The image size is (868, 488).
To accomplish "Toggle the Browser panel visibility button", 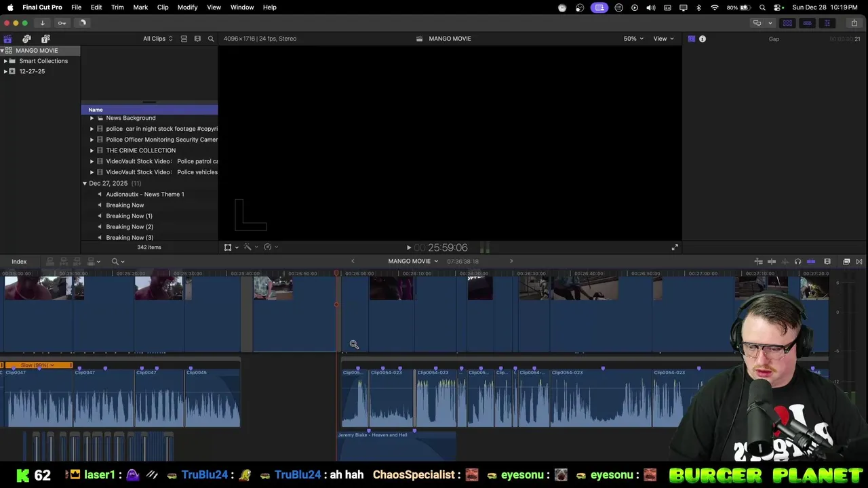I will point(787,23).
